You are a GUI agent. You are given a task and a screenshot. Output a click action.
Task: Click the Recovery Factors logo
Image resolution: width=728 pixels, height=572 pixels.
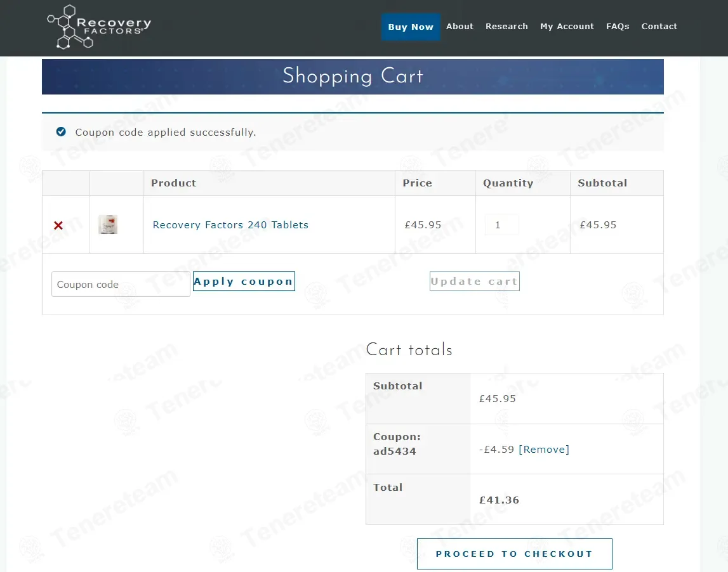tap(99, 27)
